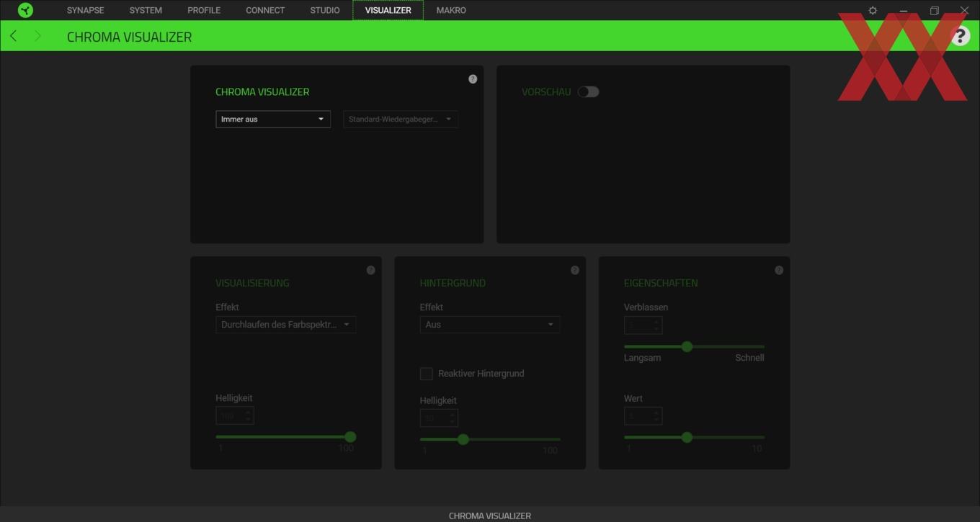Switch to the SYNAPSE tab

pos(85,10)
